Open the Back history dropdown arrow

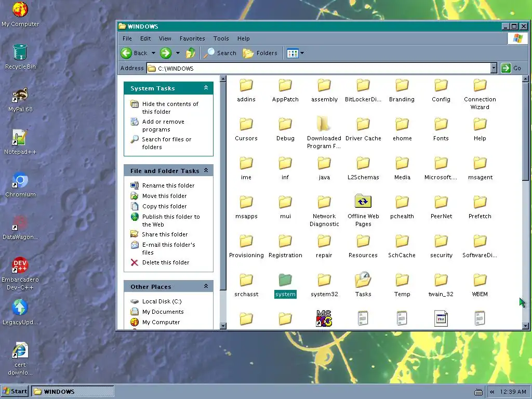(x=153, y=53)
